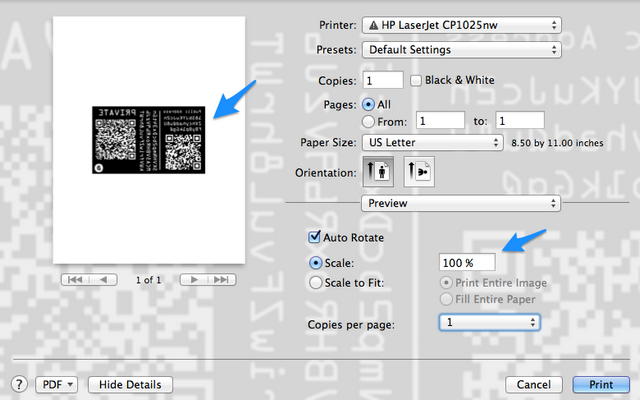Choose the From pages radio button
The width and height of the screenshot is (640, 400).
(368, 121)
